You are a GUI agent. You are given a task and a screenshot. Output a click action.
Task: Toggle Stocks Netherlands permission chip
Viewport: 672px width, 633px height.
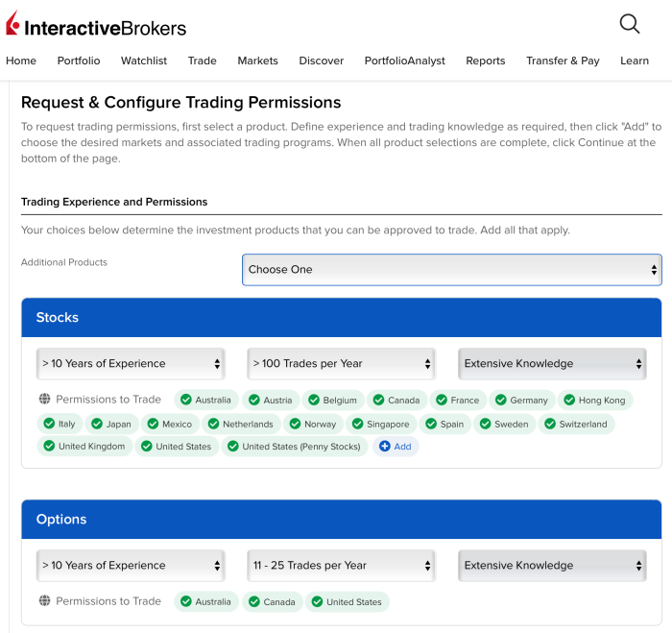(x=241, y=425)
